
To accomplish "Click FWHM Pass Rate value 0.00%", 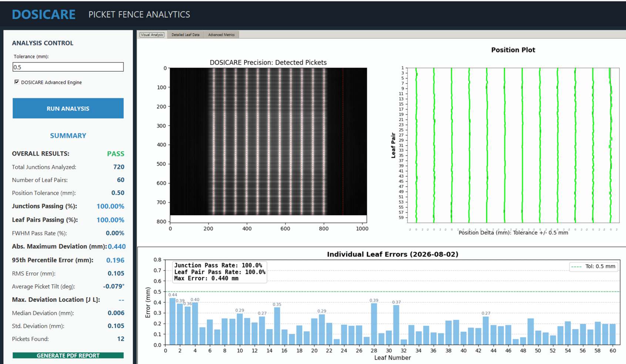I will pos(115,233).
